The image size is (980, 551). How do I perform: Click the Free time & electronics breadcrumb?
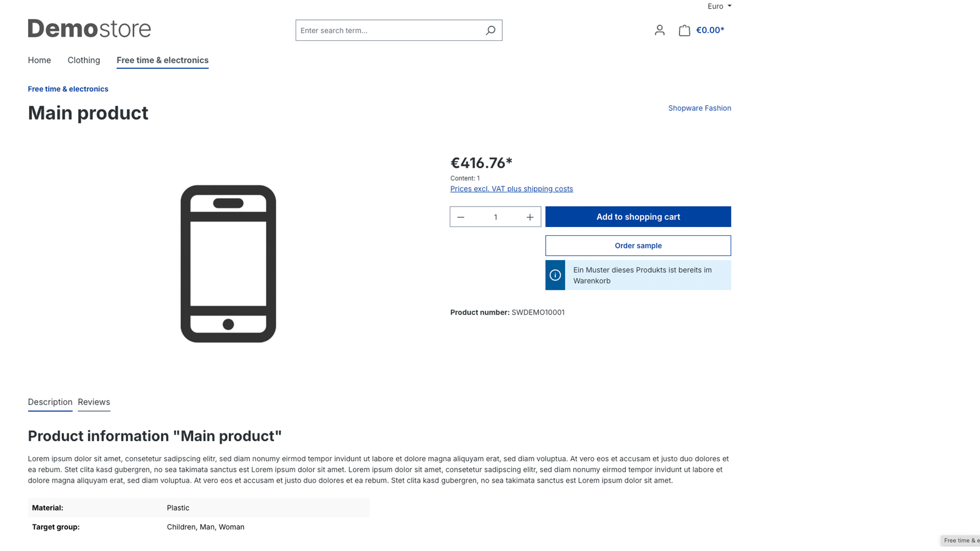pos(68,89)
